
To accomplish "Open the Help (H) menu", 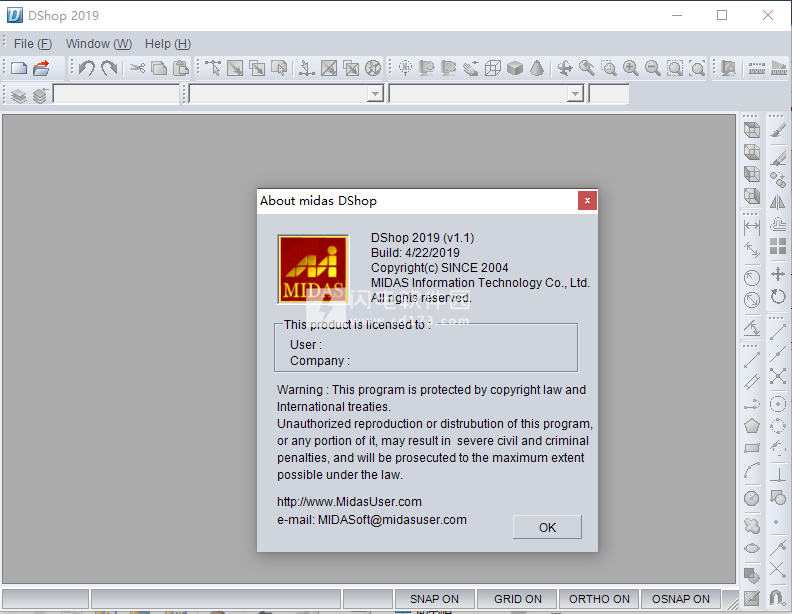I will point(168,44).
